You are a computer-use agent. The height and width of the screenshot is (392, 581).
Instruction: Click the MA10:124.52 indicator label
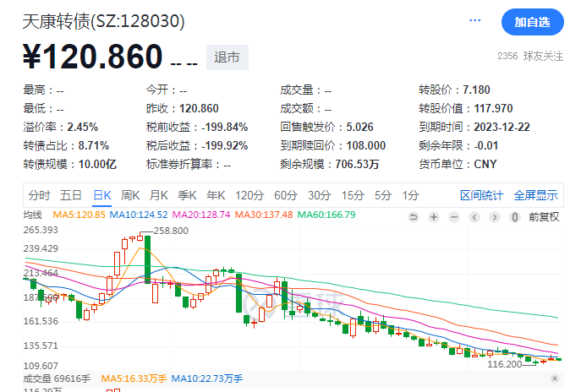[x=139, y=215]
